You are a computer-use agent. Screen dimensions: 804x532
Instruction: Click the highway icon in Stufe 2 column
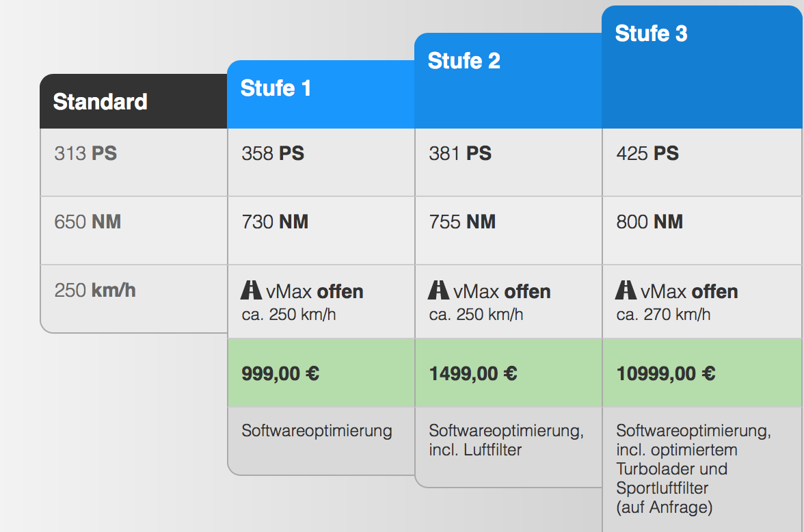438,291
